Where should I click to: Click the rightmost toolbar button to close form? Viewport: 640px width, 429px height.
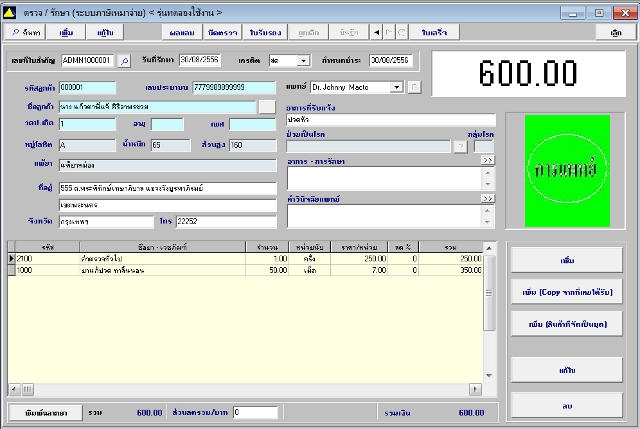(615, 33)
